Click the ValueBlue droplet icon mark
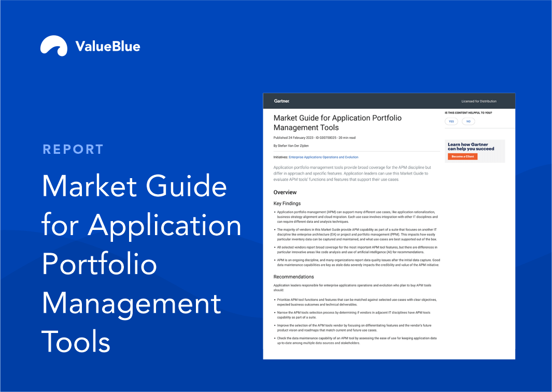 (54, 46)
